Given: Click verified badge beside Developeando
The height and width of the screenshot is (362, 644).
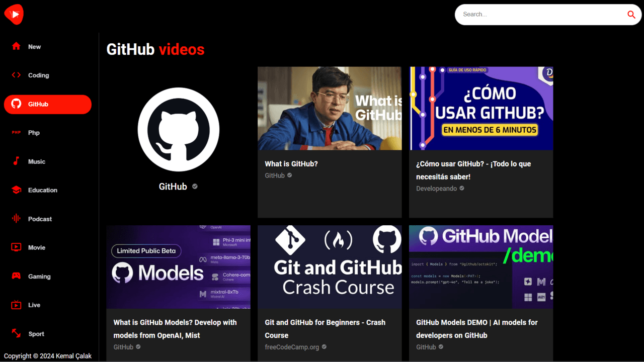Looking at the screenshot, I should pos(462,188).
